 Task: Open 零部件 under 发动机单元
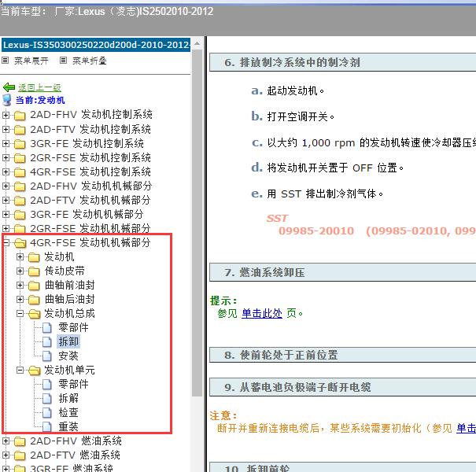[73, 384]
